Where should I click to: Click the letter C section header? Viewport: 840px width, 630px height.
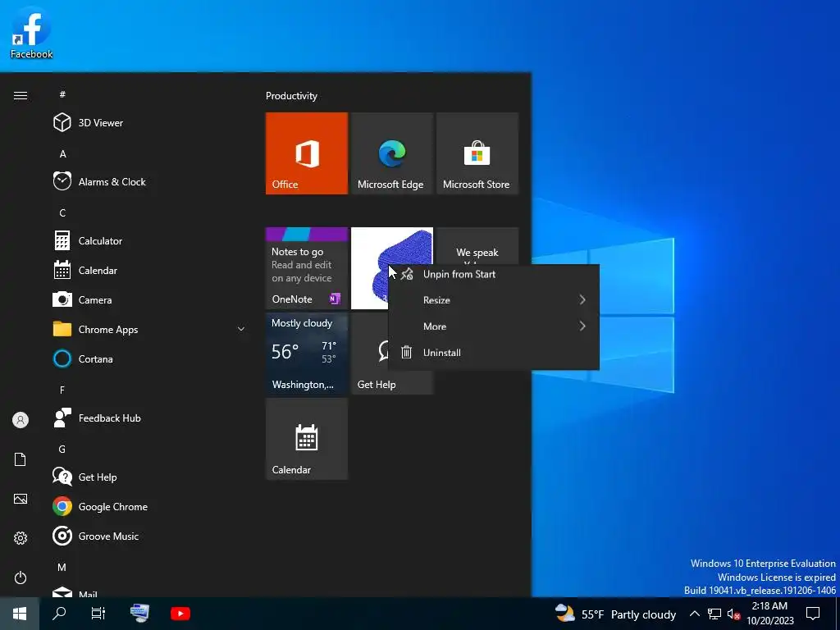[62, 212]
